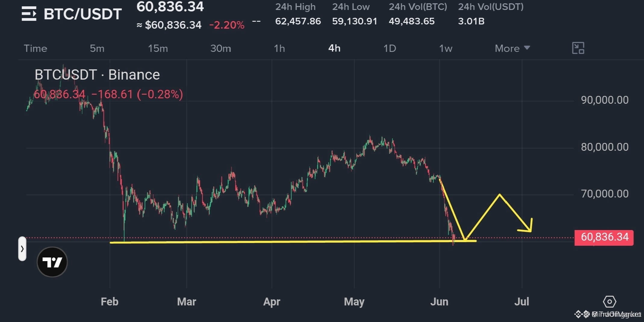Image resolution: width=644 pixels, height=322 pixels.
Task: Select the 4h interval tab
Action: pyautogui.click(x=334, y=48)
